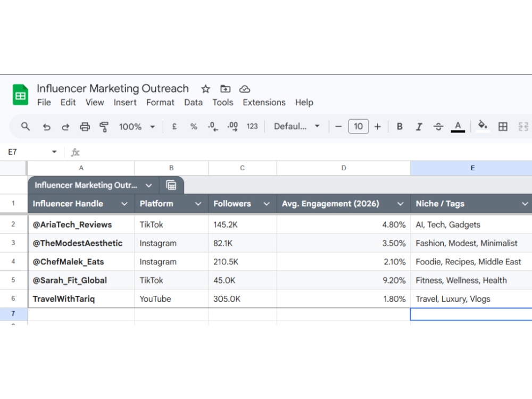Open the fill color paint bucket
The height and width of the screenshot is (399, 532).
(x=483, y=126)
